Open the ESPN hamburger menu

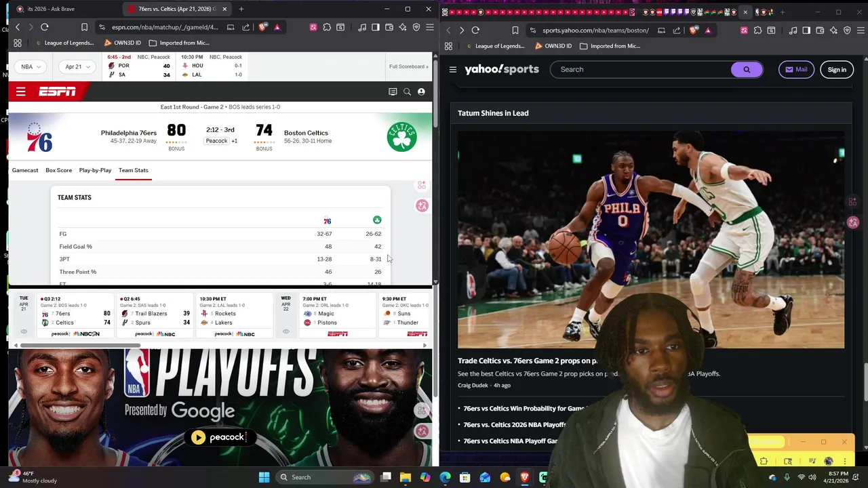click(20, 91)
